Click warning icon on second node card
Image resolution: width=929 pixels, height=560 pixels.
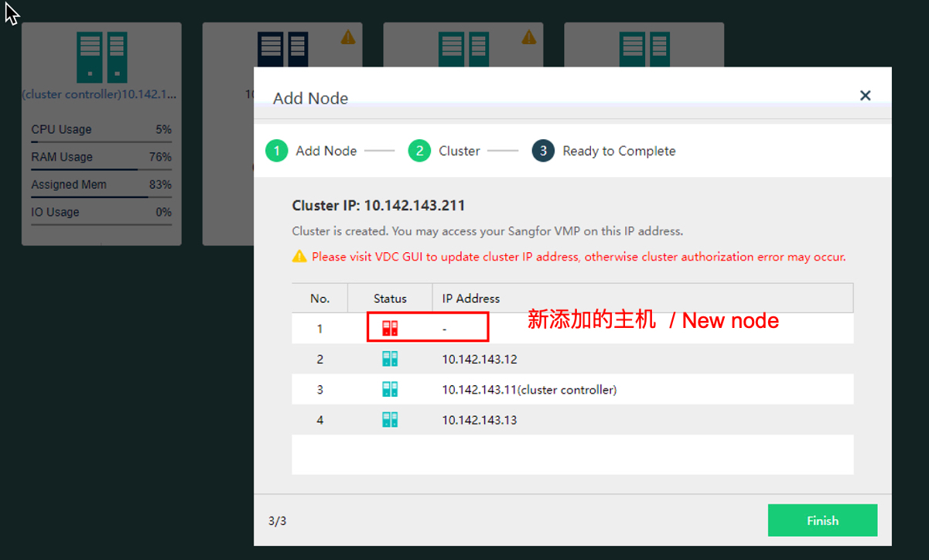348,36
